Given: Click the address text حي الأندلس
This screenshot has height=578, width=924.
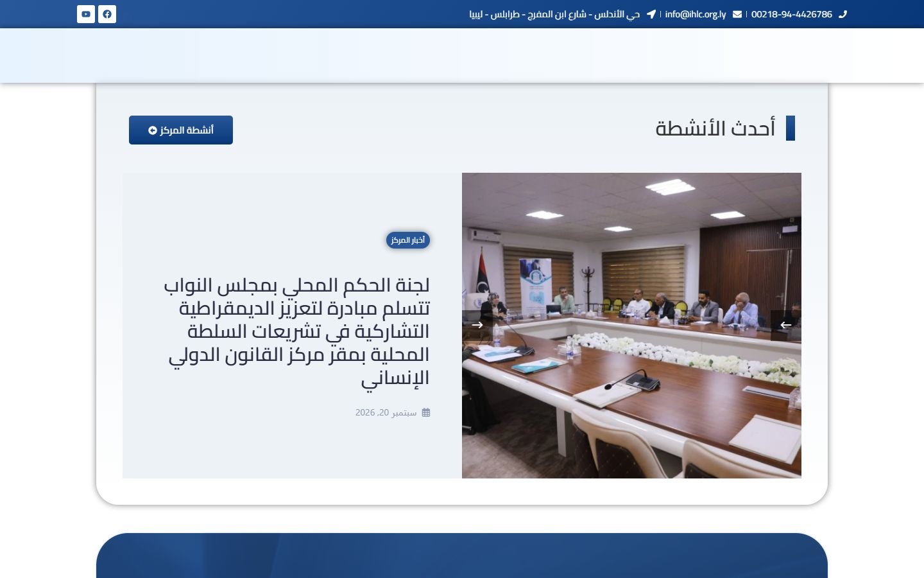Looking at the screenshot, I should [x=554, y=14].
